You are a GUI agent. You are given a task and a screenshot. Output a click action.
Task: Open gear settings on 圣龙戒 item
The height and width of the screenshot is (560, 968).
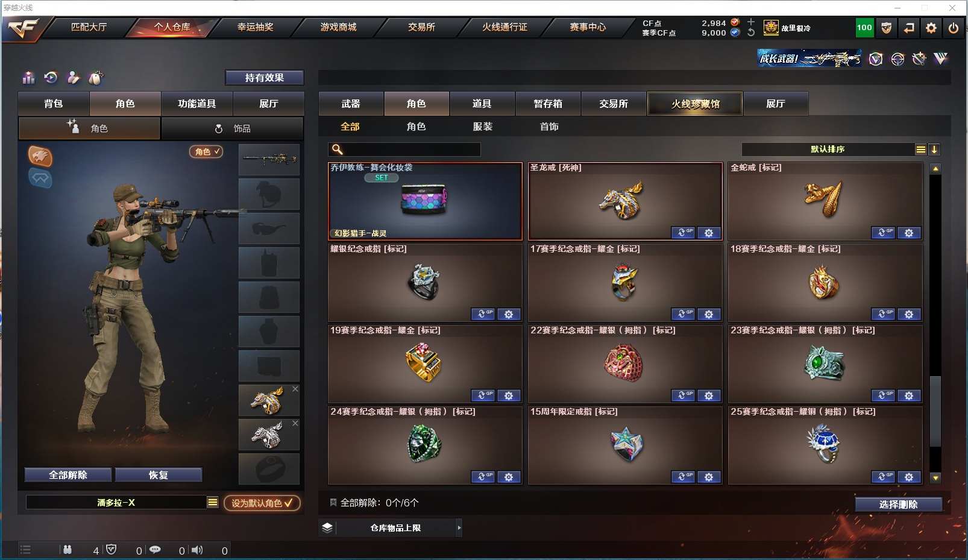tap(709, 233)
